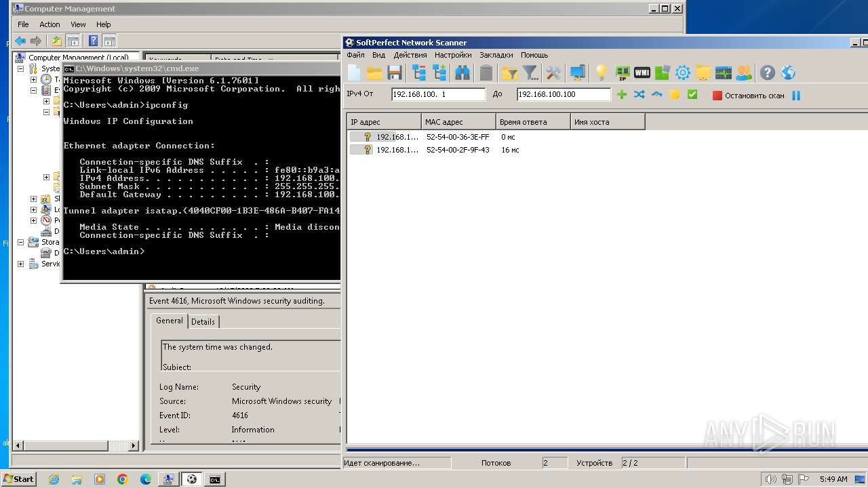Open the blue gear settings icon
The height and width of the screenshot is (488, 868).
click(x=682, y=73)
